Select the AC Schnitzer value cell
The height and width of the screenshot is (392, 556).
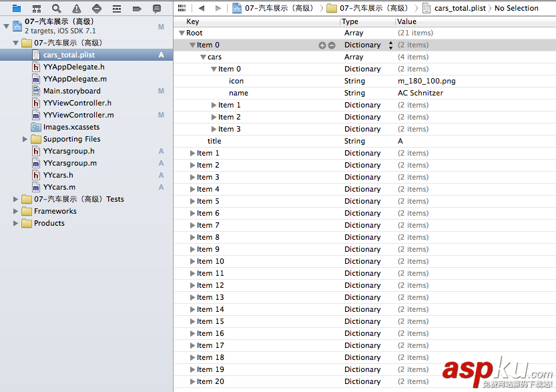421,93
